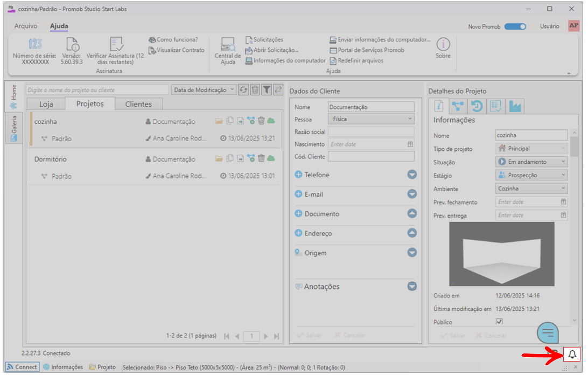Screen dimensions: 588x375
Task: Open the versions tree detail tab
Action: 458,106
